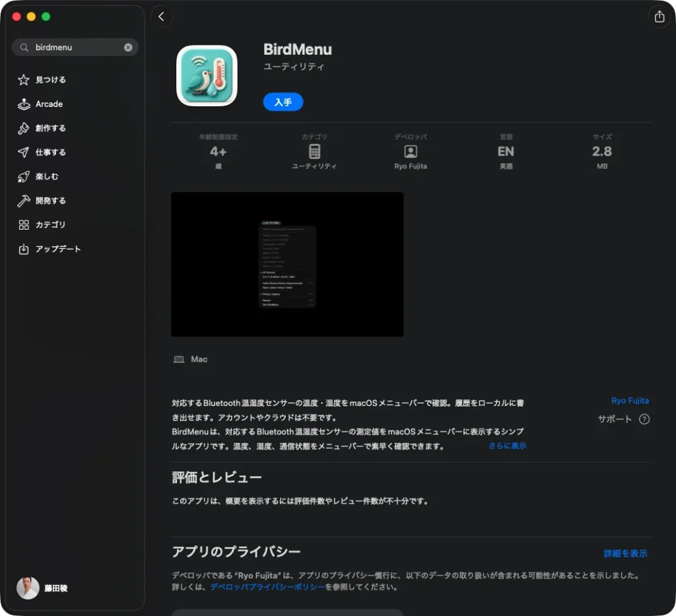
Task: Click the search magnifier icon
Action: click(x=24, y=48)
